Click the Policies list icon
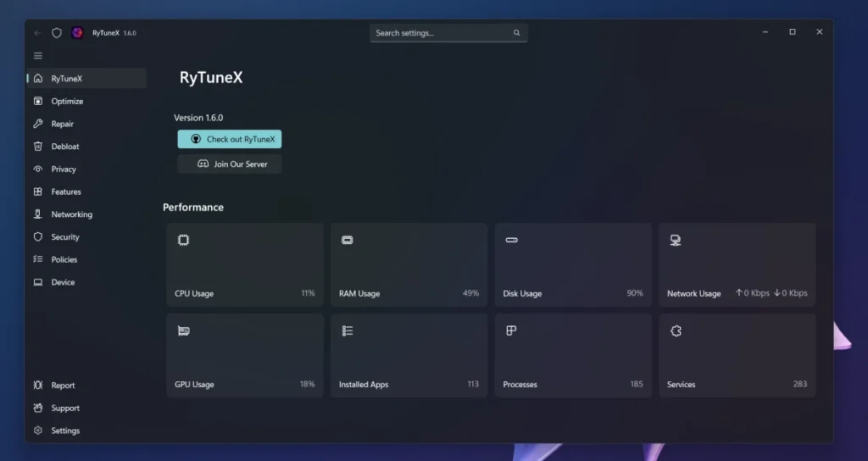868x461 pixels. point(38,259)
